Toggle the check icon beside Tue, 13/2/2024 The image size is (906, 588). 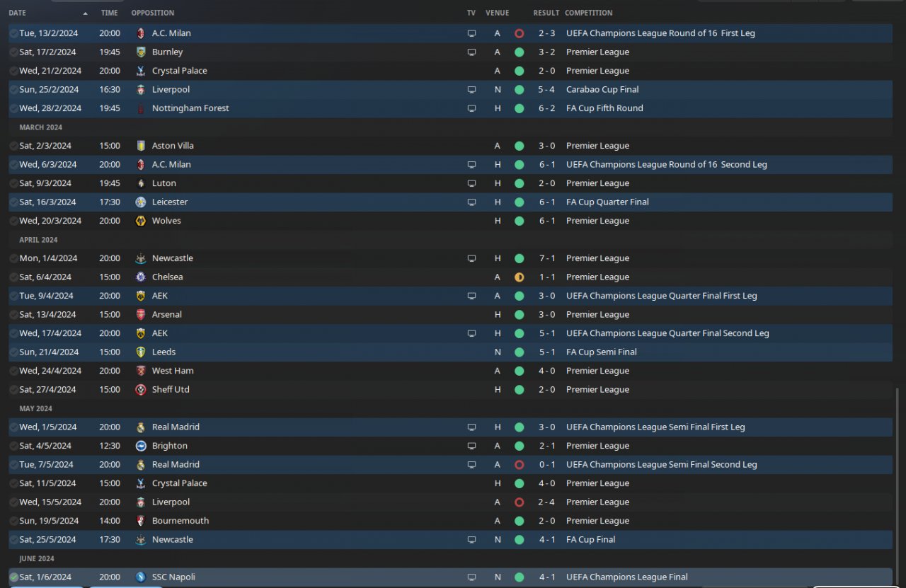(13, 33)
